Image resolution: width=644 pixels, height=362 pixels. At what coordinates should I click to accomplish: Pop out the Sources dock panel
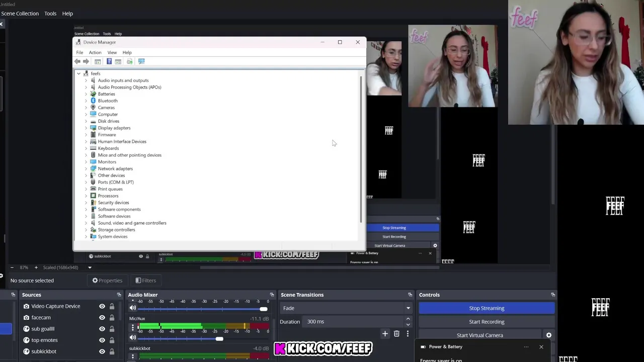click(x=119, y=295)
